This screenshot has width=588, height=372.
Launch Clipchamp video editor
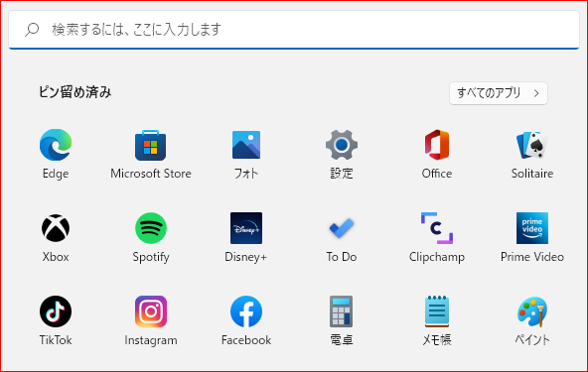tap(437, 228)
